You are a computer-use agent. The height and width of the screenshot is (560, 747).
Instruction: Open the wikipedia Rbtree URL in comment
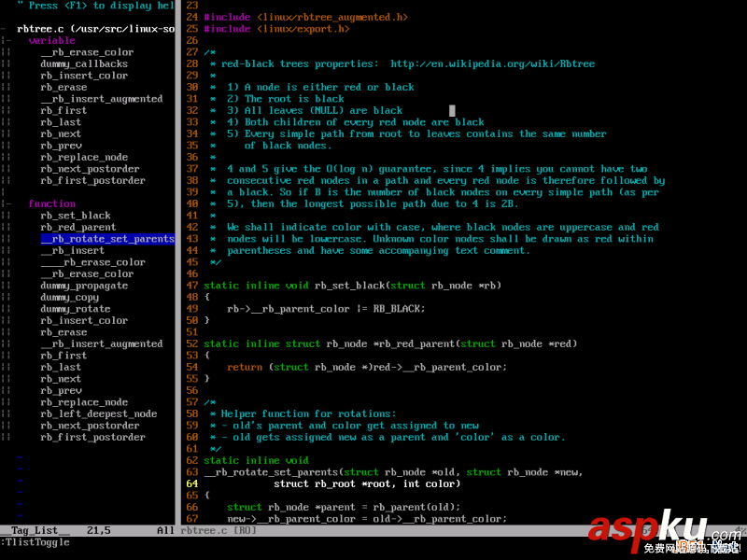tap(493, 63)
